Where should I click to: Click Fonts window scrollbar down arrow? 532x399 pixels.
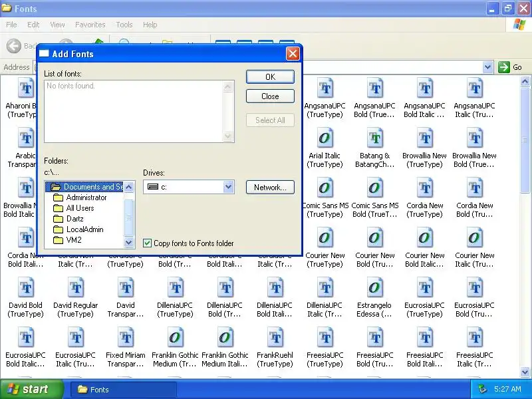[525, 372]
